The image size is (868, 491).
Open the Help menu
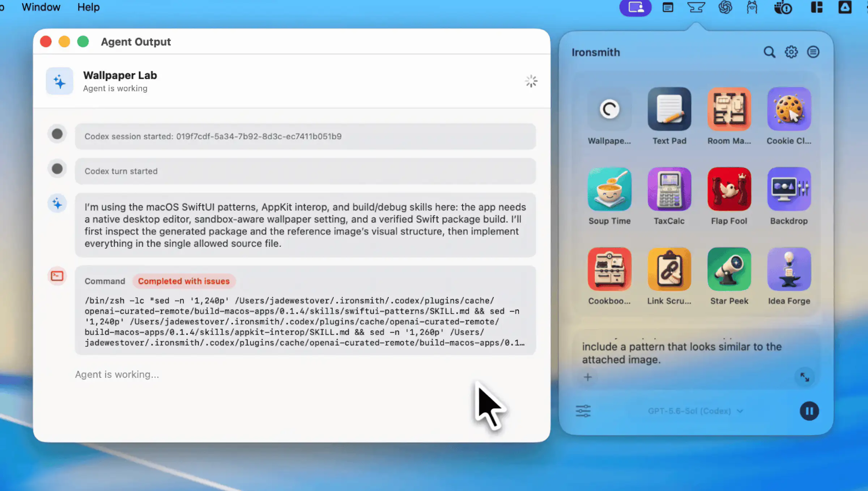[x=88, y=7]
